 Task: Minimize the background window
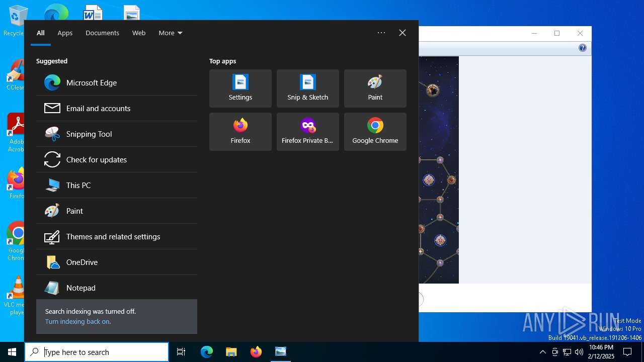click(534, 33)
